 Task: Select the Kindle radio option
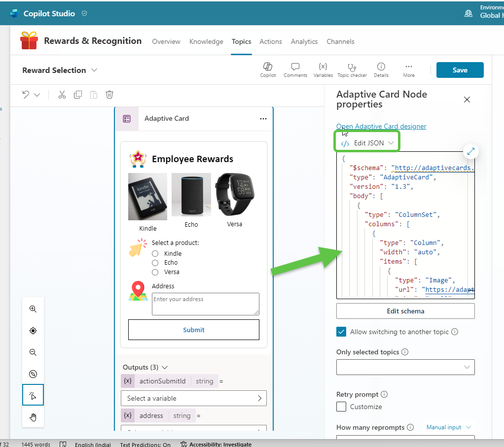click(155, 253)
